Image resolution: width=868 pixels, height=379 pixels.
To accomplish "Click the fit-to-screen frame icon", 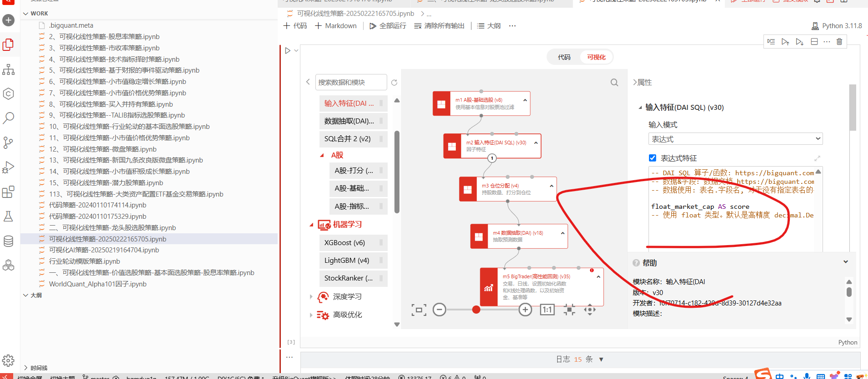I will pyautogui.click(x=419, y=310).
